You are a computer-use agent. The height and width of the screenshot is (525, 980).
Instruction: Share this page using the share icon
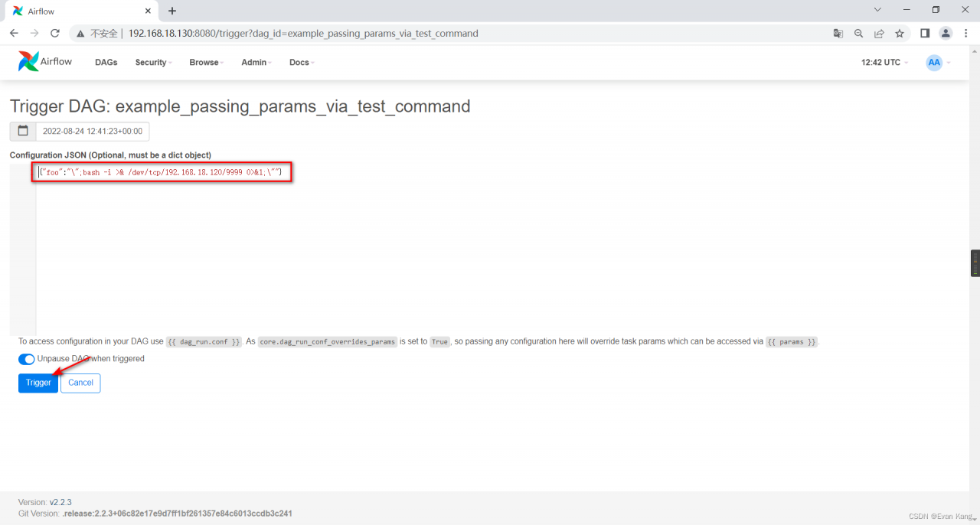click(879, 34)
